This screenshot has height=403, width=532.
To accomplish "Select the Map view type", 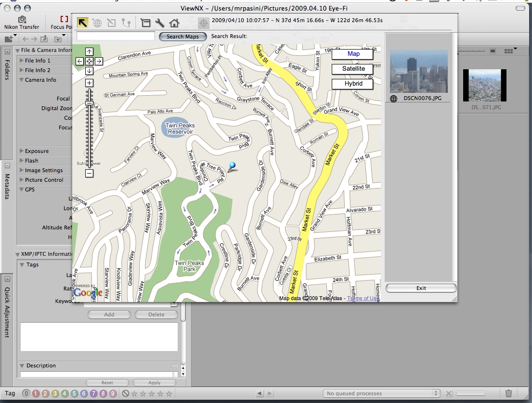I will tap(353, 54).
